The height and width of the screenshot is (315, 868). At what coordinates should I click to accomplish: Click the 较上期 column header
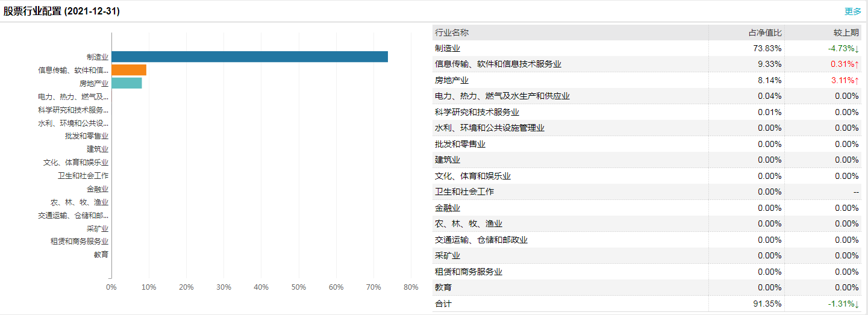(x=847, y=33)
